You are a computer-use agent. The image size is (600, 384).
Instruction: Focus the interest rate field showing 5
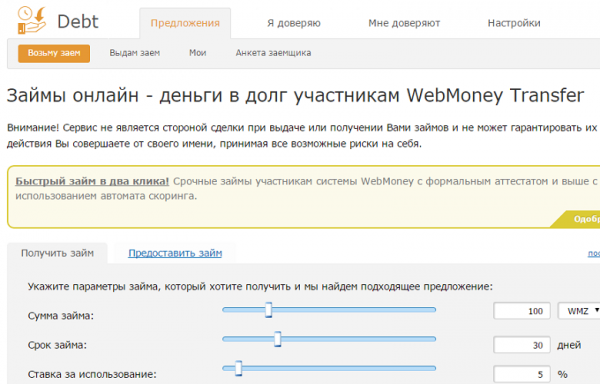click(x=522, y=374)
